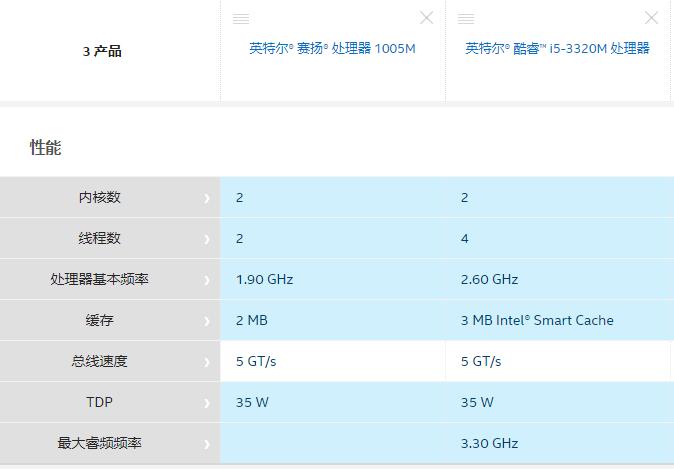This screenshot has width=674, height=469.
Task: Select the 缓存 row label
Action: point(99,320)
